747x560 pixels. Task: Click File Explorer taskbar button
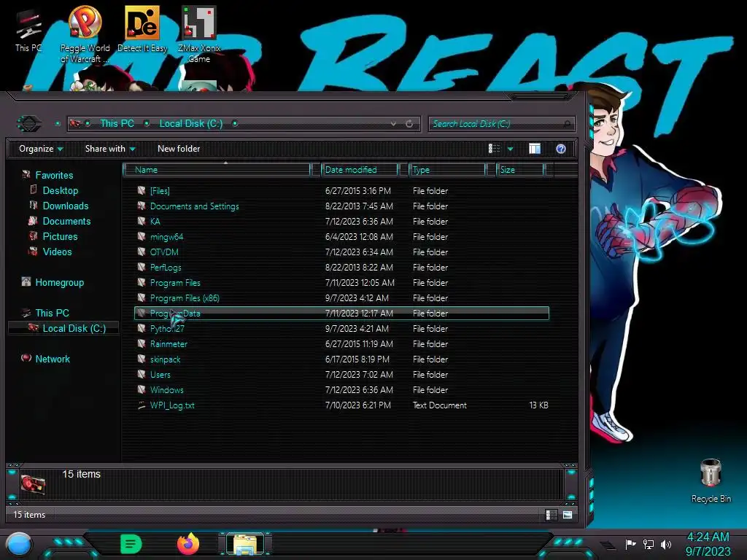(x=245, y=544)
